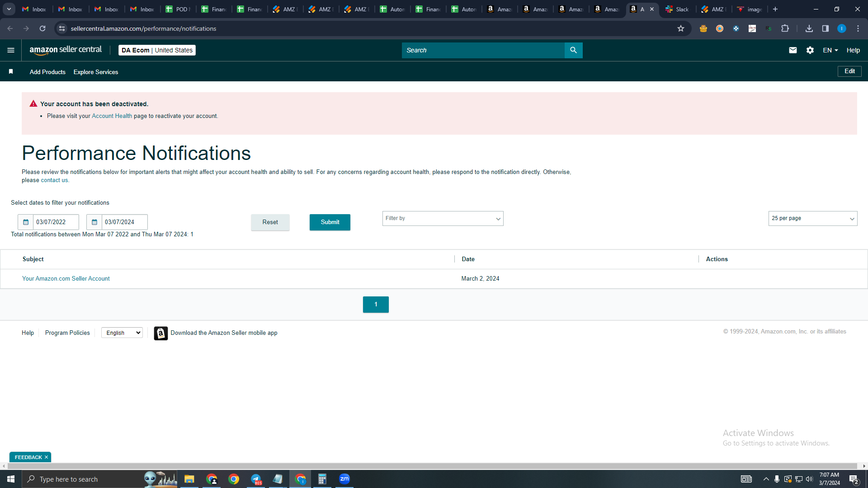Switch to the first Gmail Inbox tab

coord(34,9)
